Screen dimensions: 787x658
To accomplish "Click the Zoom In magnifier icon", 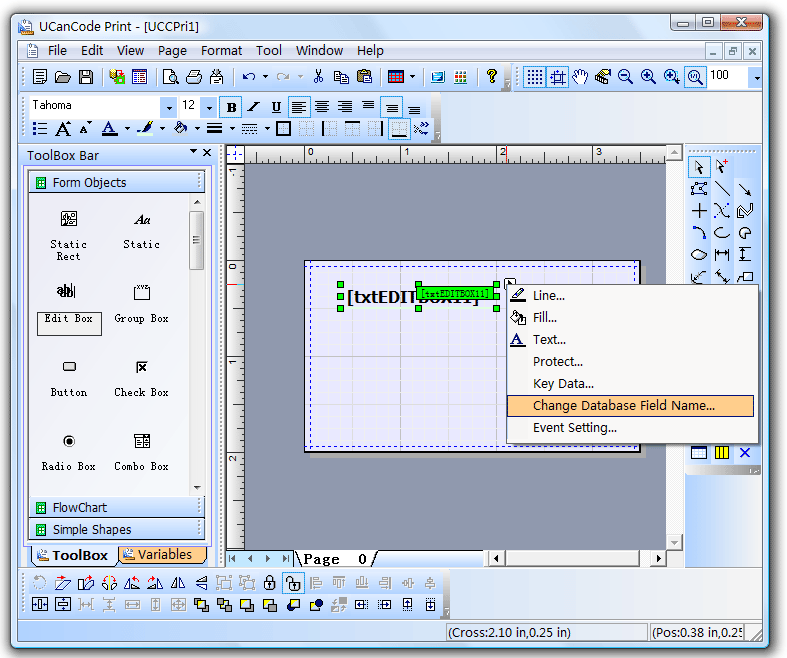I will click(648, 77).
